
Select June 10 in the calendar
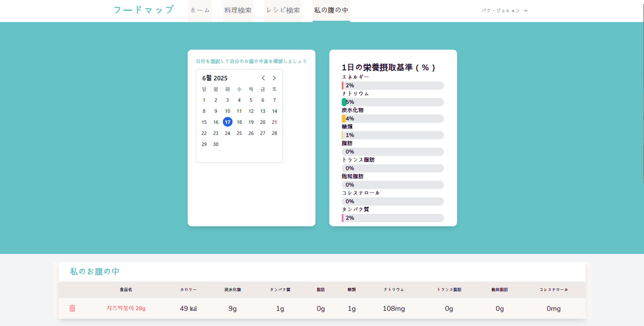pyautogui.click(x=228, y=111)
